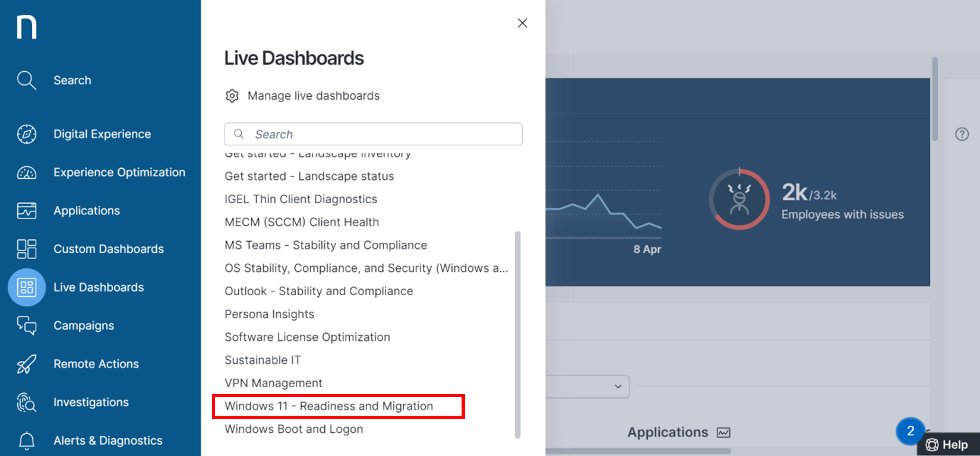Click the Custom Dashboards grid icon
The image size is (980, 456).
(x=27, y=249)
